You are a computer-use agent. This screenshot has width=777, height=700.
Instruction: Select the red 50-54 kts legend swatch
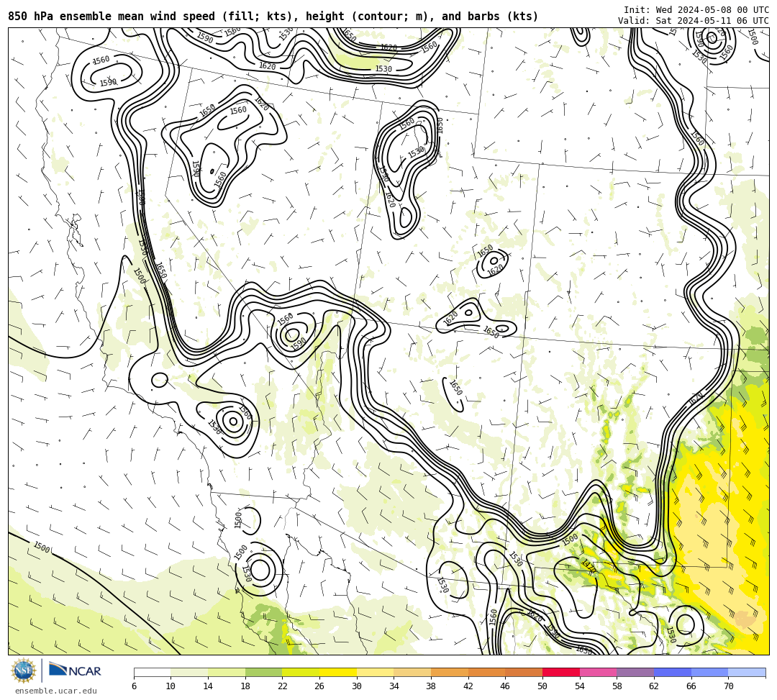(x=561, y=672)
